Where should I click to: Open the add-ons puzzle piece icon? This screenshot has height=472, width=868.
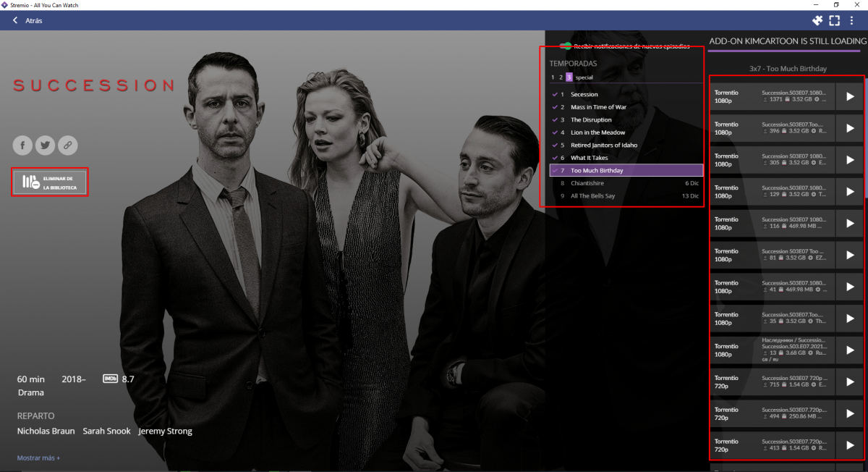point(817,20)
